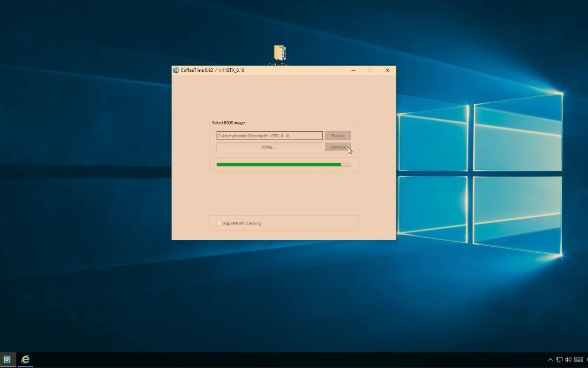Image resolution: width=588 pixels, height=368 pixels.
Task: Open the volume control tray icon
Action: tap(568, 359)
